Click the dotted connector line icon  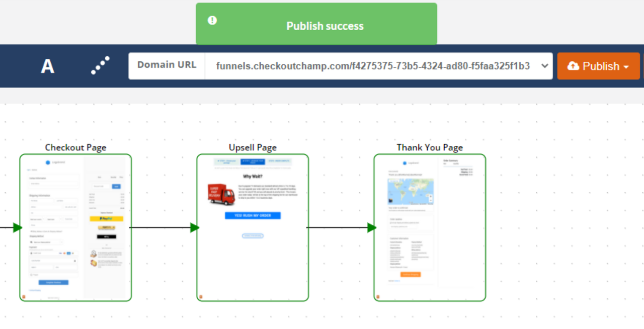[x=100, y=65]
